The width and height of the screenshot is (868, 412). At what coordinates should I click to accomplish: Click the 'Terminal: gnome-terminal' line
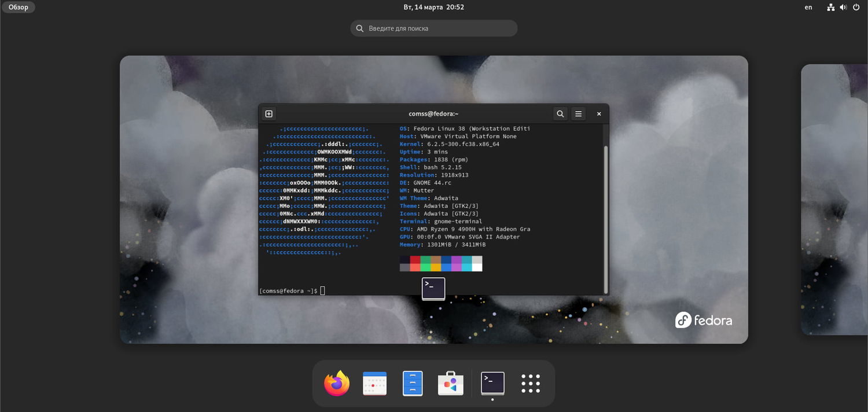[440, 222]
